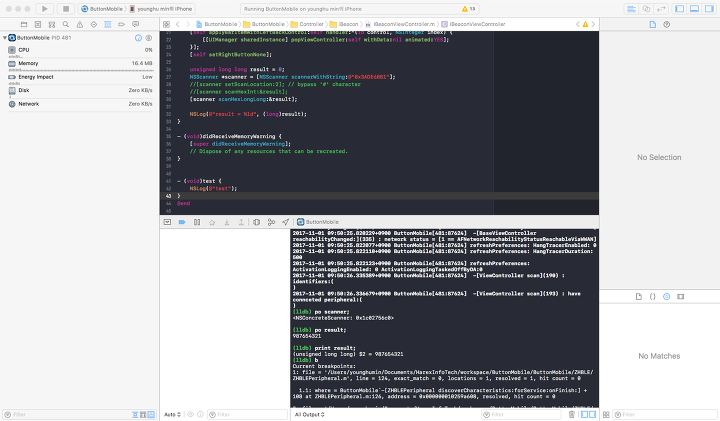Hide the debug area with the toolbar button
Viewport: 720px width, 421px height.
(x=167, y=222)
